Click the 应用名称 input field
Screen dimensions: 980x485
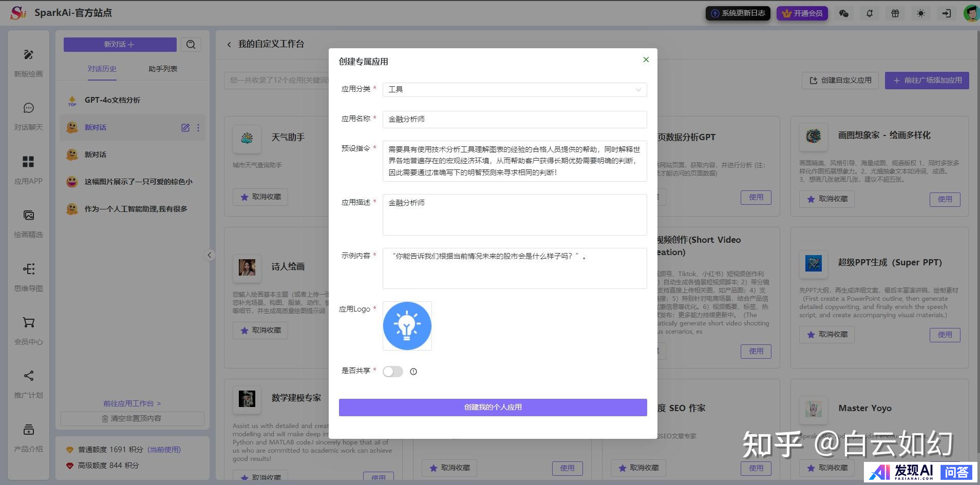(x=514, y=120)
